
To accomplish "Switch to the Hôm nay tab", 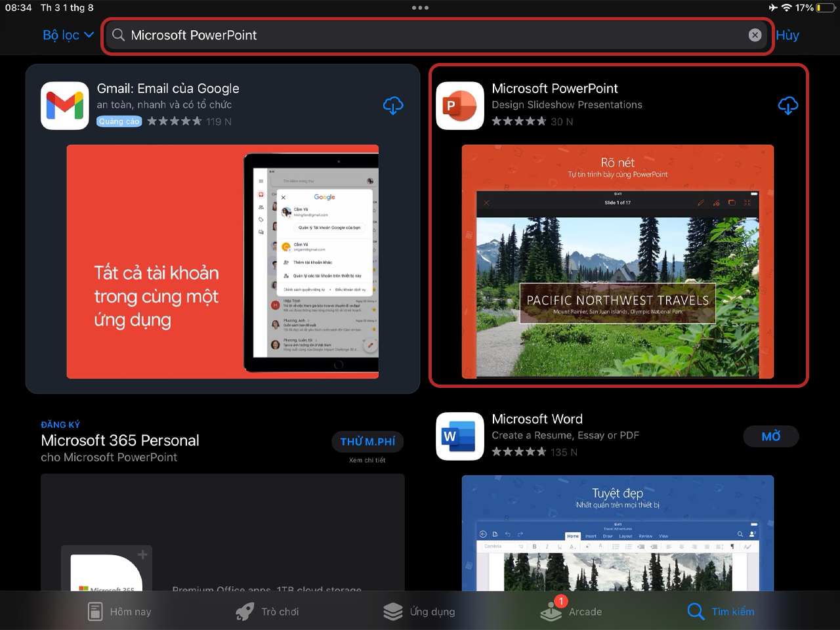I will pyautogui.click(x=119, y=612).
